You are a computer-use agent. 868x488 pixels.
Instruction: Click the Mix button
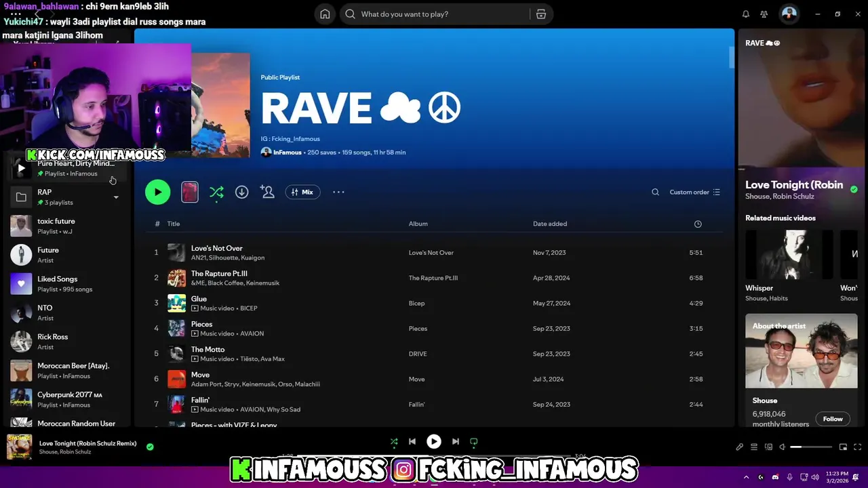click(302, 192)
